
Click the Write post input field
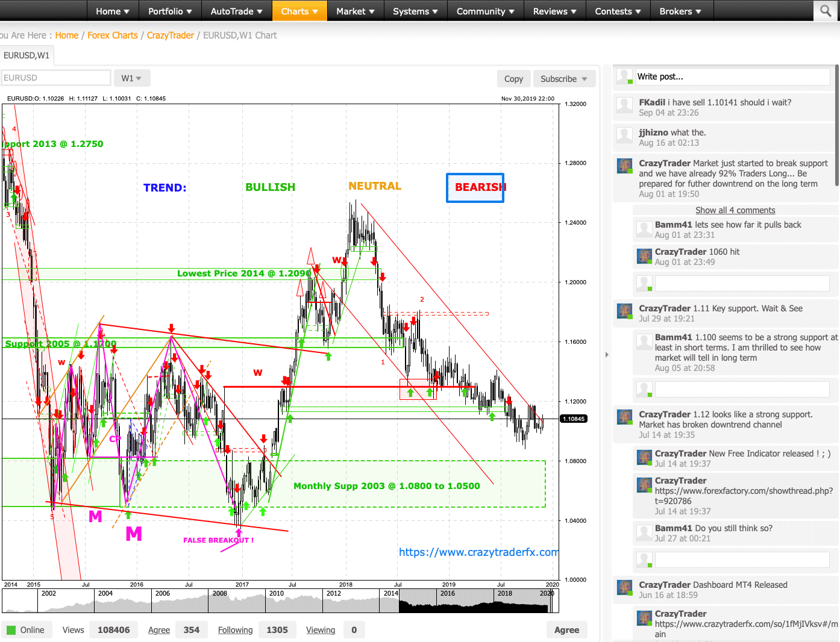point(733,76)
